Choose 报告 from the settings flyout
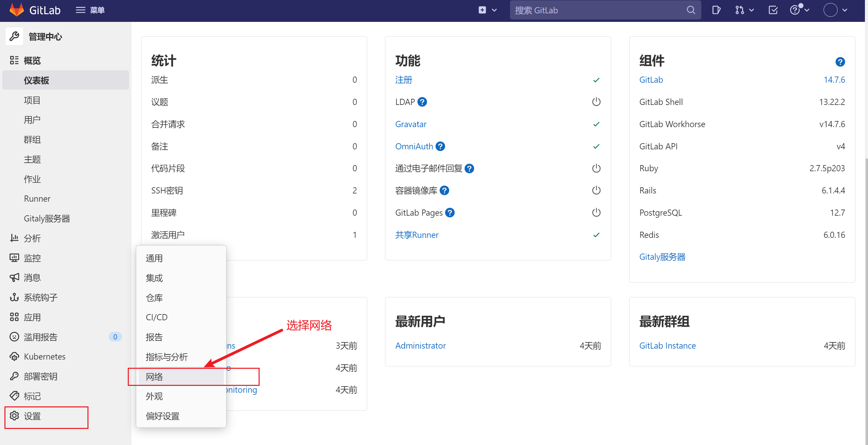868x445 pixels. pyautogui.click(x=181, y=337)
